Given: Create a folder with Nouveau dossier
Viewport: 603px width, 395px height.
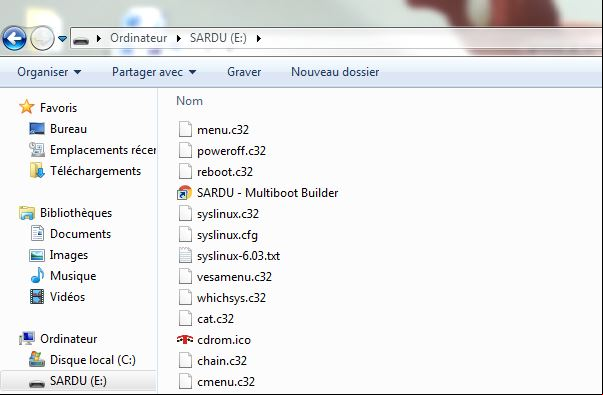Looking at the screenshot, I should pos(335,72).
